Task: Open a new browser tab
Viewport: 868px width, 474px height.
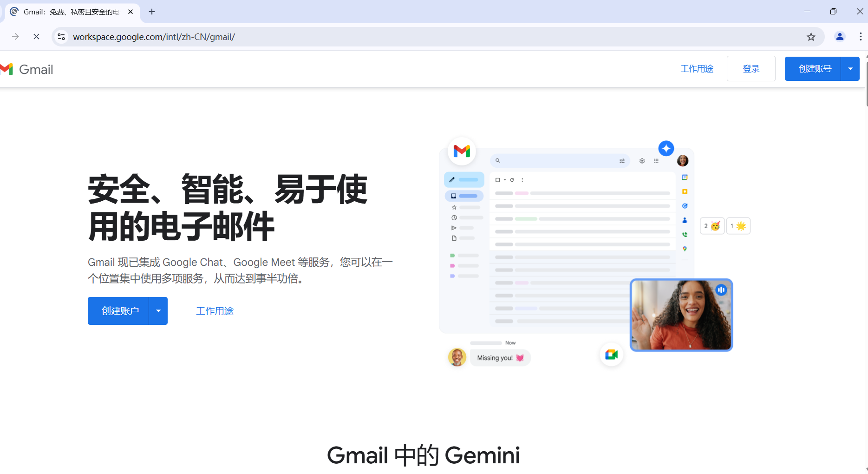Action: pos(152,12)
